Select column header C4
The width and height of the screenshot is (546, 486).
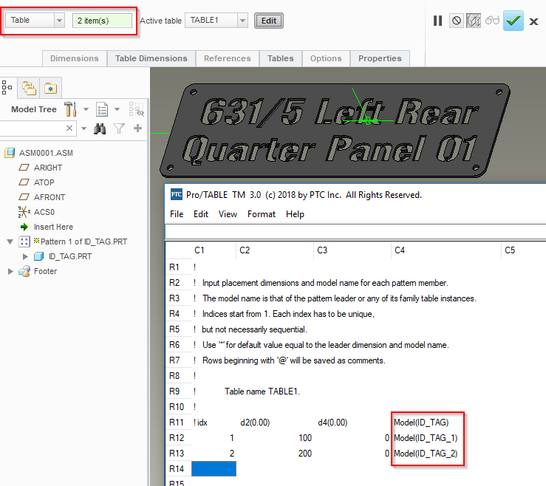[446, 250]
